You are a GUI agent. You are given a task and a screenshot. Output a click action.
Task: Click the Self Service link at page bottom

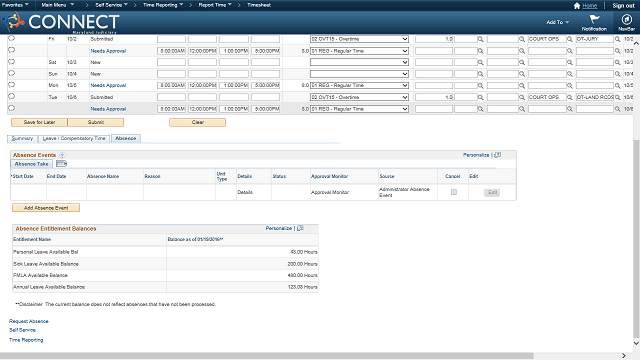[22, 330]
